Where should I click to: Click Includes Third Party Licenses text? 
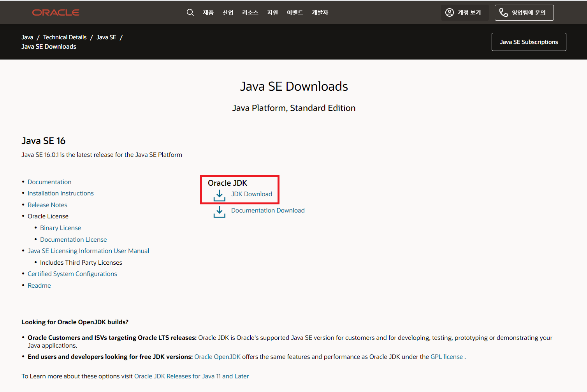tap(81, 262)
